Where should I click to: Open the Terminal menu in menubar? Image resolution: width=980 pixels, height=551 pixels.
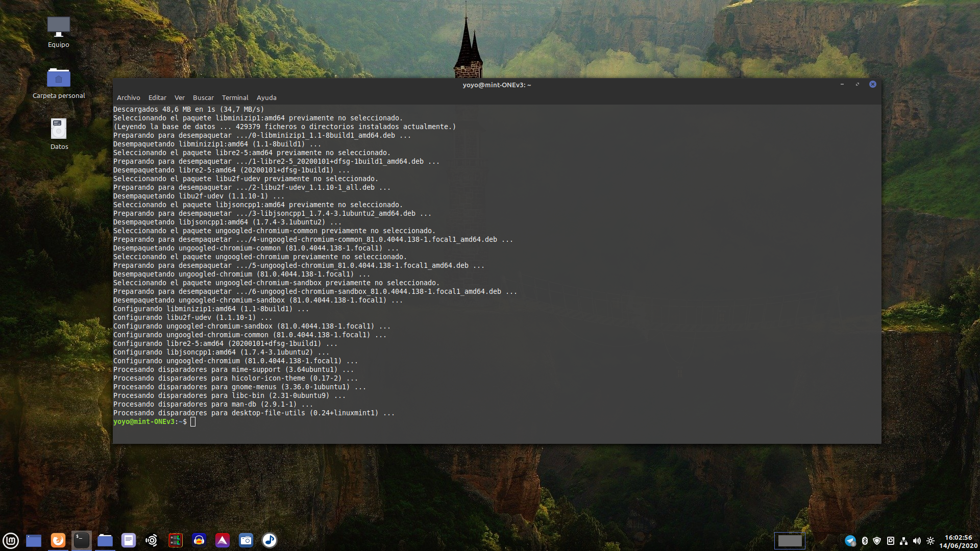pyautogui.click(x=235, y=97)
